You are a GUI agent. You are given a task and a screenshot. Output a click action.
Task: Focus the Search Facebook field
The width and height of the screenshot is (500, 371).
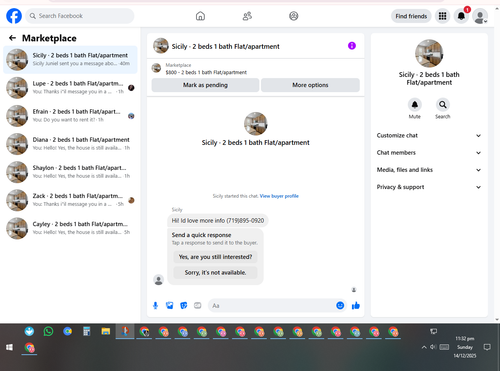point(80,16)
